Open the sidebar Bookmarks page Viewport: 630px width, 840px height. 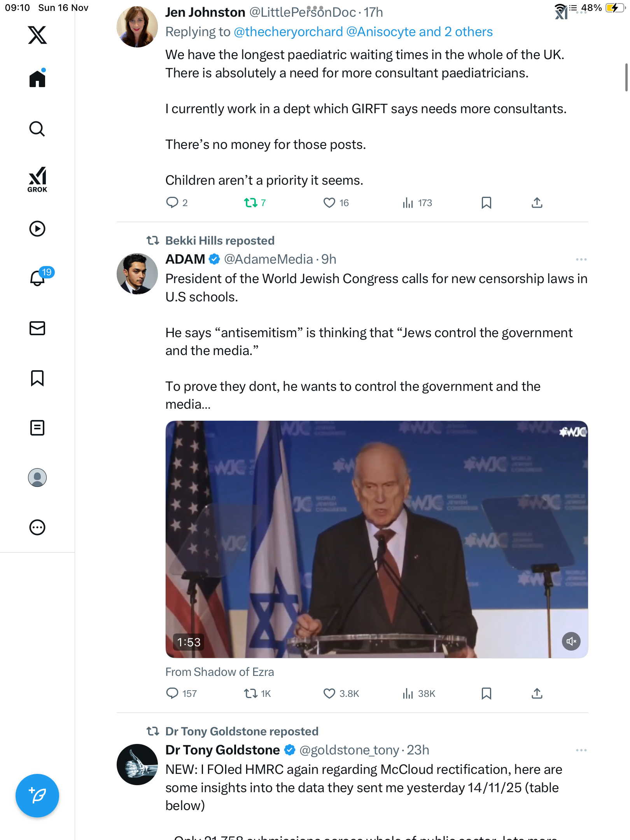tap(37, 378)
